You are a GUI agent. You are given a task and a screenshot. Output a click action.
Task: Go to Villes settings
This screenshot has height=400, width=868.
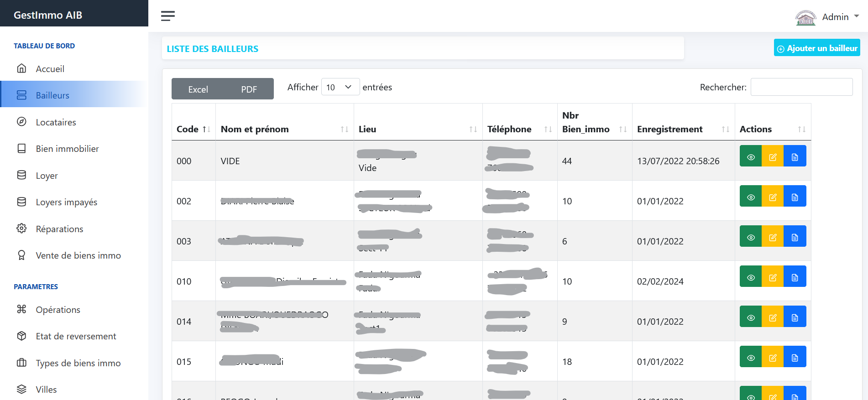(x=74, y=390)
